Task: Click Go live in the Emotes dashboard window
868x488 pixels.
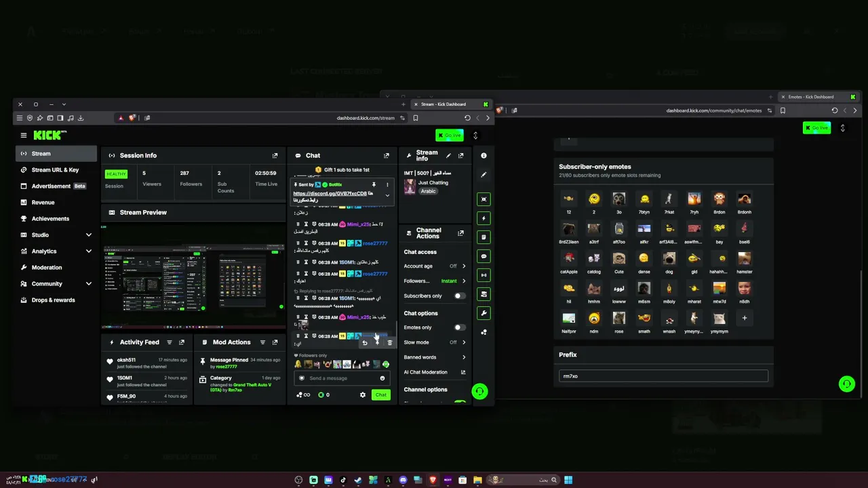Action: click(816, 128)
